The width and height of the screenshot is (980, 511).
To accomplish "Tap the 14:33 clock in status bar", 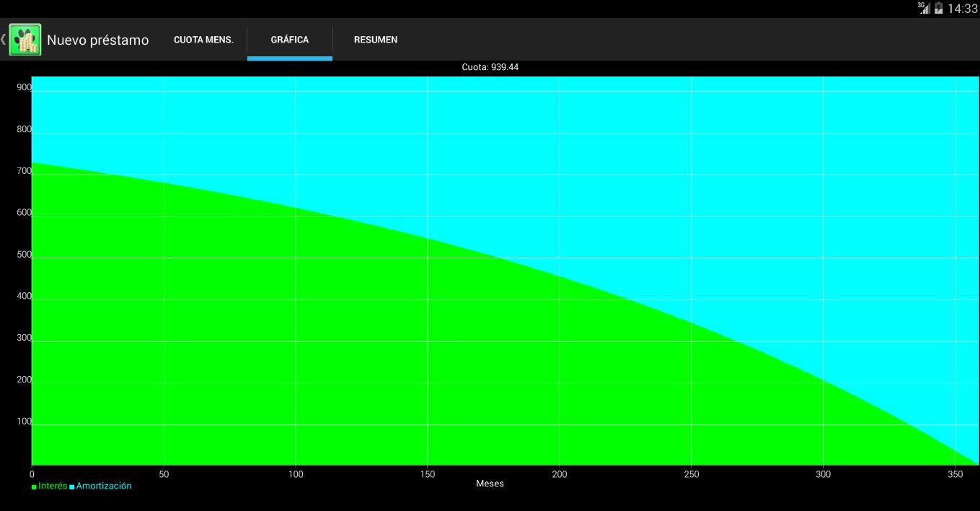I will pos(963,9).
